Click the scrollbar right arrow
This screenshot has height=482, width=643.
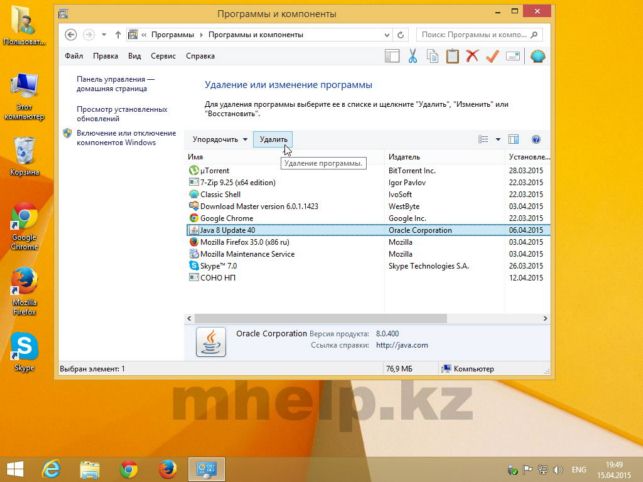545,318
